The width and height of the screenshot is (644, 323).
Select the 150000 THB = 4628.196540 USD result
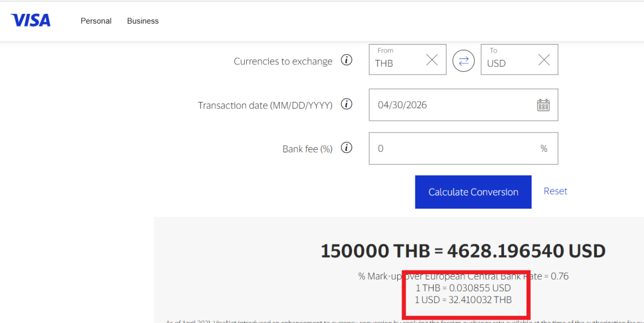coord(463,251)
